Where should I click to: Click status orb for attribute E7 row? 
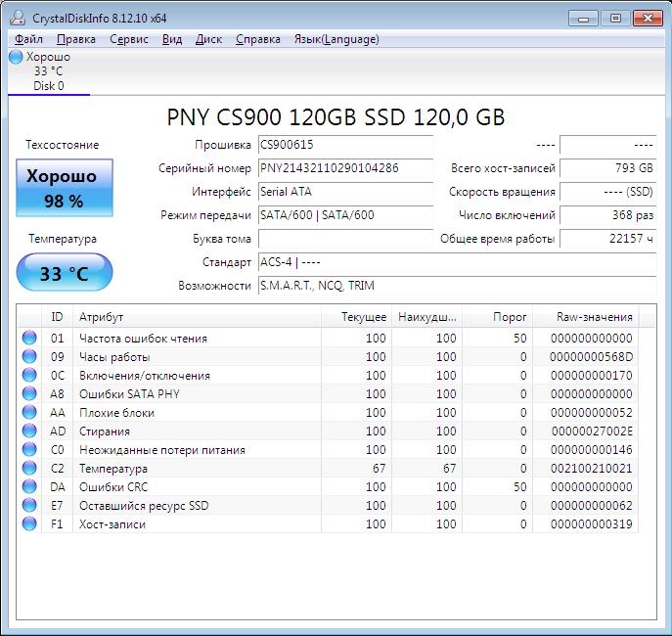29,505
